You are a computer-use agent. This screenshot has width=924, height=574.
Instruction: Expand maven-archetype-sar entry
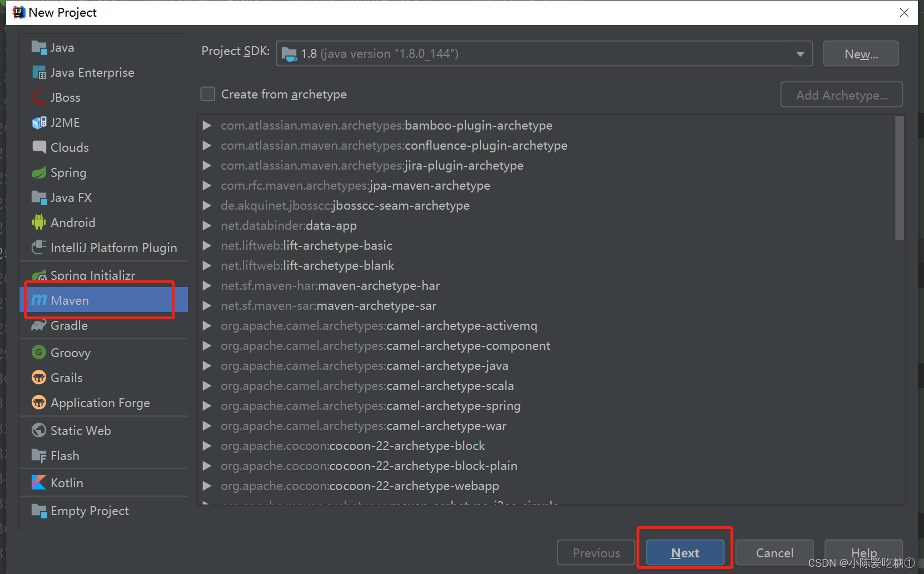pyautogui.click(x=207, y=306)
